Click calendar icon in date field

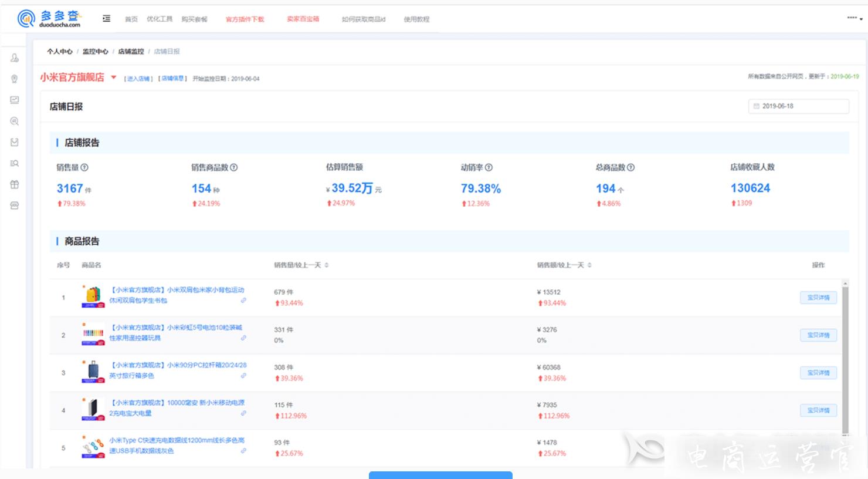pyautogui.click(x=757, y=106)
